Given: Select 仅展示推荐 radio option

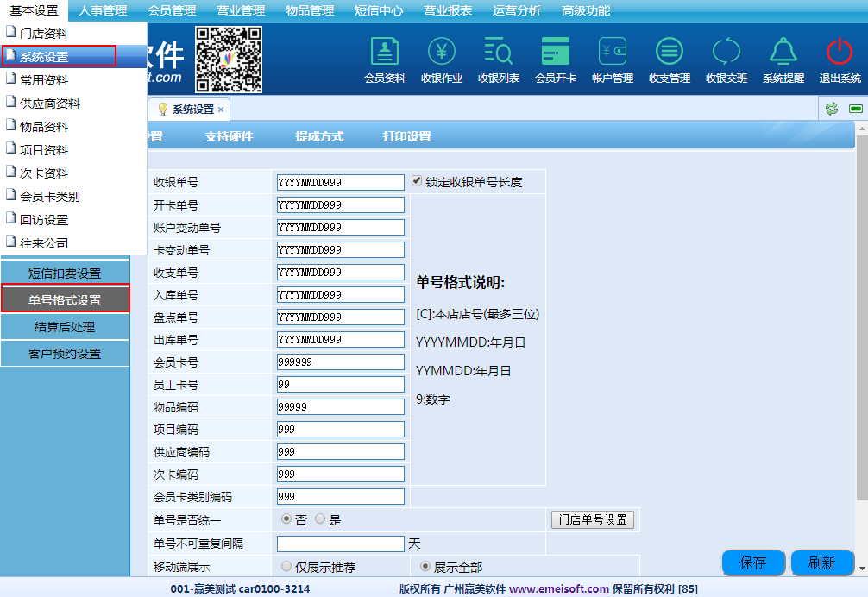Looking at the screenshot, I should click(x=286, y=567).
